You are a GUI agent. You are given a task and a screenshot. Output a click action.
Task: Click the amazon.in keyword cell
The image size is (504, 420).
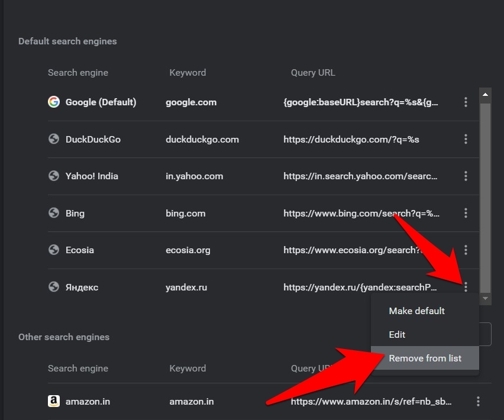click(x=191, y=401)
